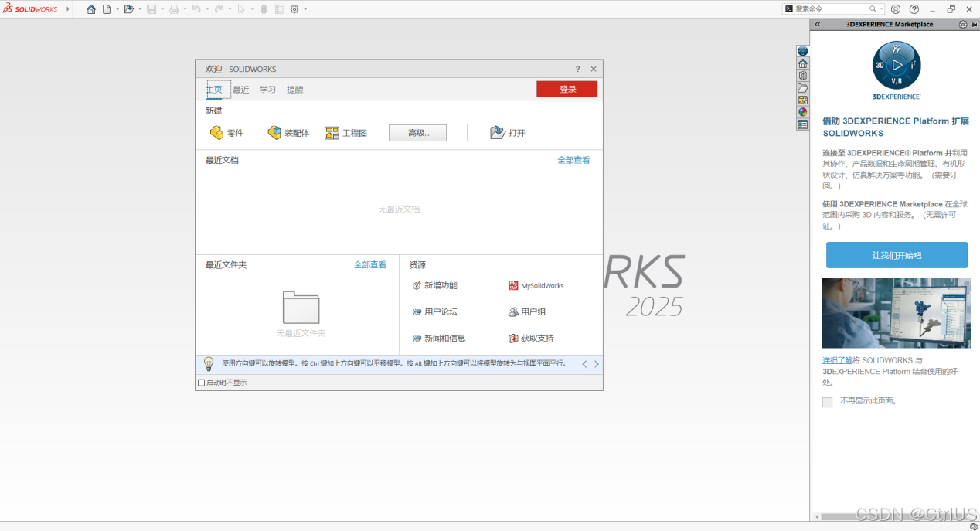The height and width of the screenshot is (531, 980).
Task: Click the Rebuild traffic-light icon
Action: coord(264,9)
